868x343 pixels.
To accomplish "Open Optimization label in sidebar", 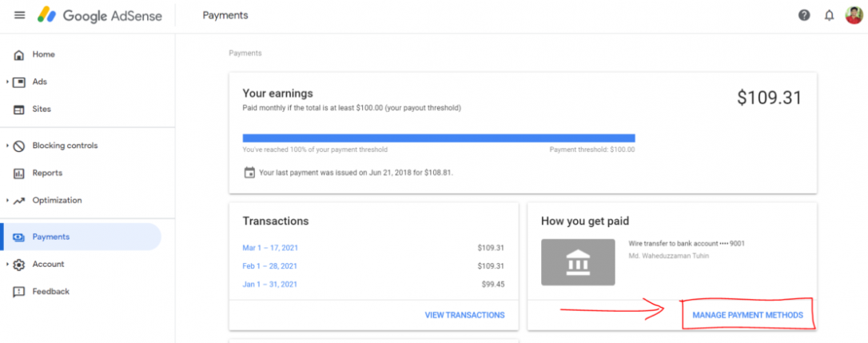I will click(57, 200).
